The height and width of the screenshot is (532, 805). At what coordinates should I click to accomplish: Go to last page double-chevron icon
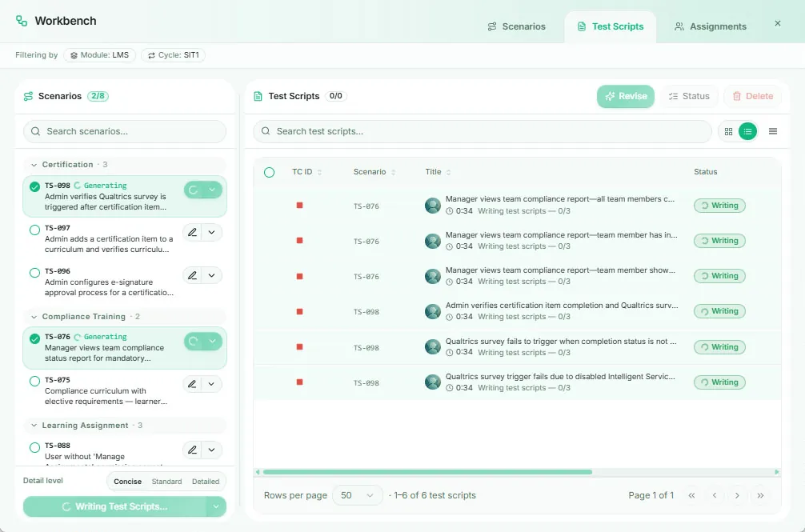760,495
